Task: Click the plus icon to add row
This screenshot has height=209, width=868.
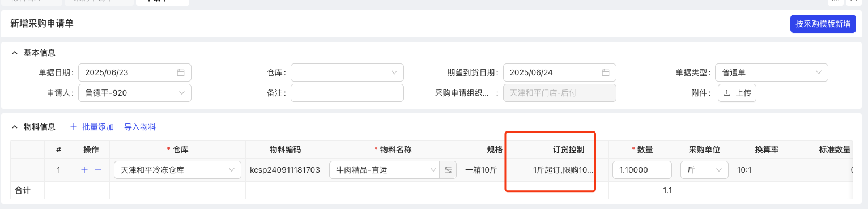Action: pos(84,170)
